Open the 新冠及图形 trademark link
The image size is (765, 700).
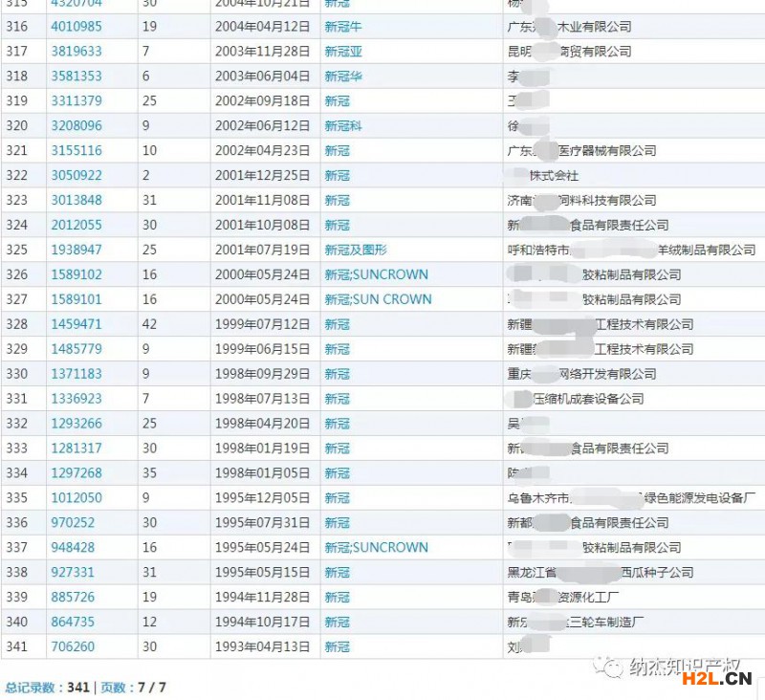pyautogui.click(x=356, y=250)
